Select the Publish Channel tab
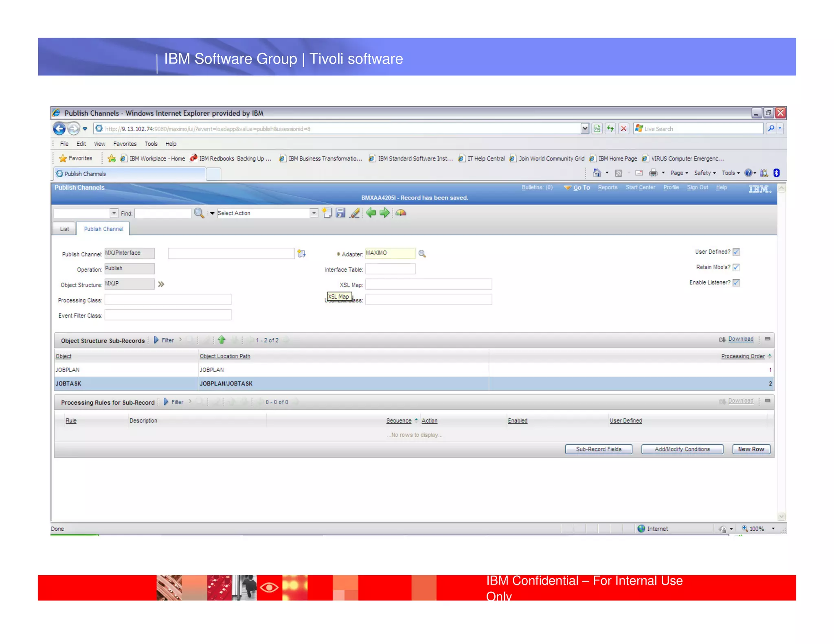834x644 pixels. [103, 229]
